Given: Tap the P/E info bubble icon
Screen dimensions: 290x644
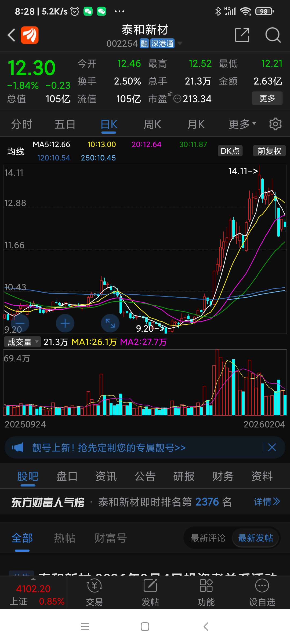Looking at the screenshot, I should coord(177,99).
